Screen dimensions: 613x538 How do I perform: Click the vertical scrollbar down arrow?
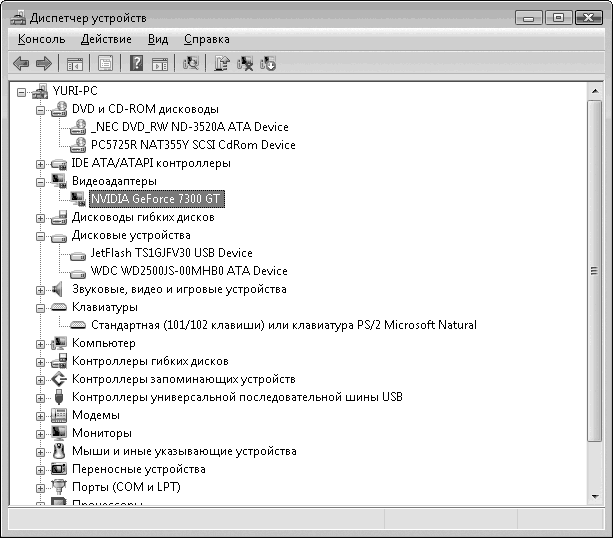click(595, 497)
